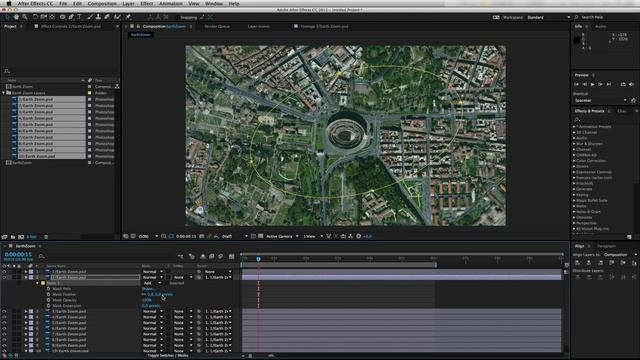
Task: Collapse Earth Zoom Layers folder in Project
Action: (4, 93)
